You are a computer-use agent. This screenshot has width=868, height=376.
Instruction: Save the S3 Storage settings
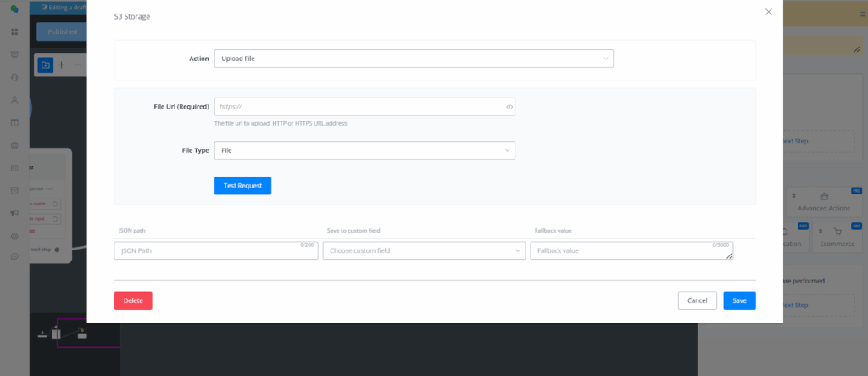click(739, 300)
